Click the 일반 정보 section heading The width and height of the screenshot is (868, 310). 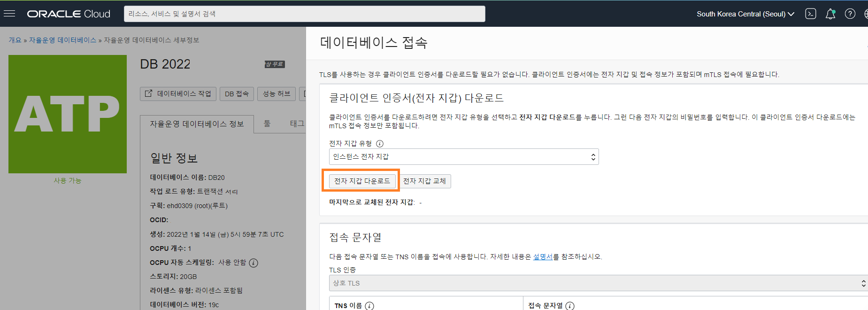coord(174,158)
